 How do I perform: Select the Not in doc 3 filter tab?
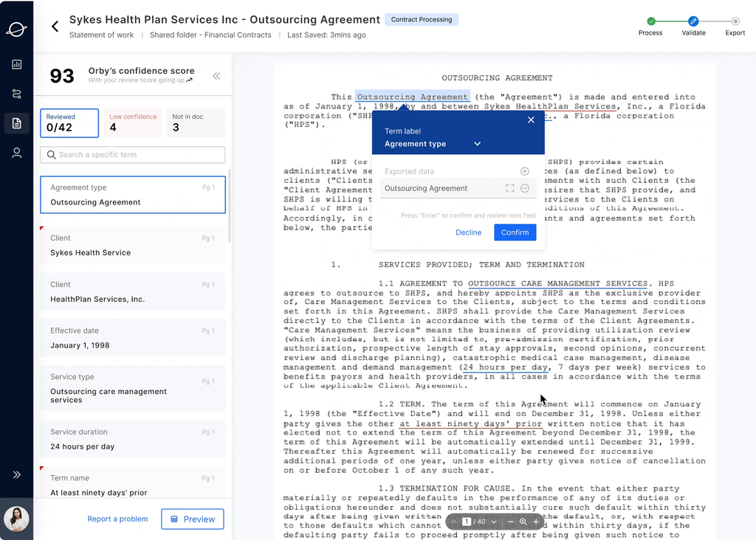point(195,123)
